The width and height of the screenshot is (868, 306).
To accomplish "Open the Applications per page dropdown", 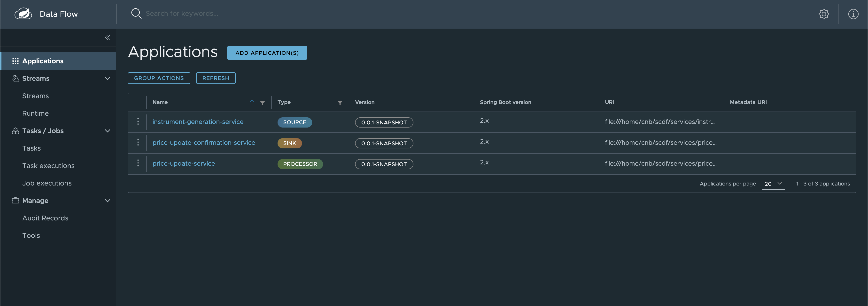I will (x=773, y=184).
